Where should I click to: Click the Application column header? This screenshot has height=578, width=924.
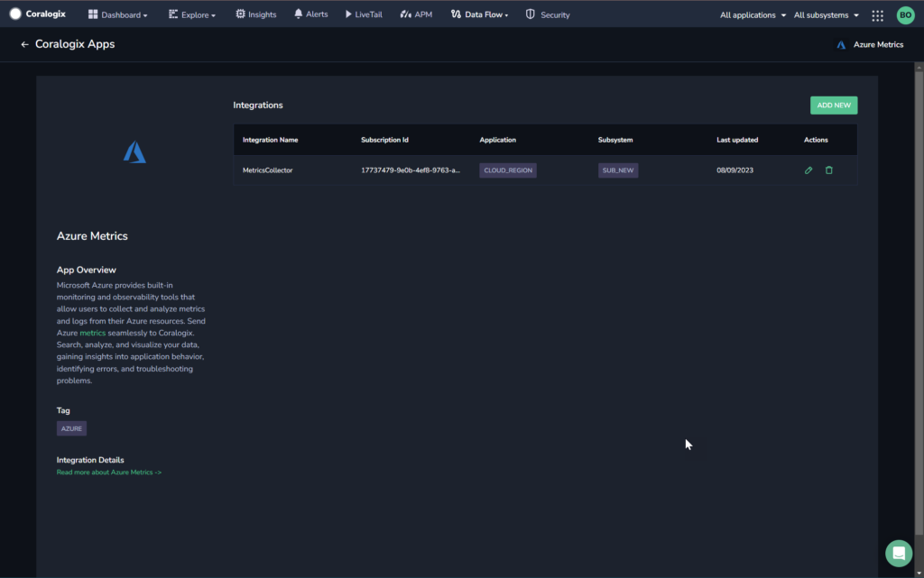click(x=497, y=140)
